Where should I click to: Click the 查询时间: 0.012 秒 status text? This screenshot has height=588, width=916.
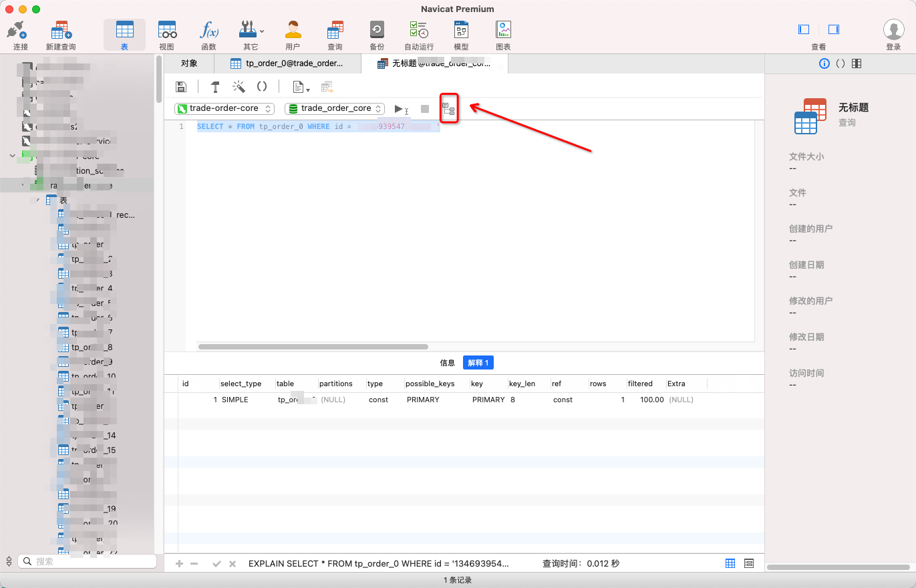(x=581, y=564)
